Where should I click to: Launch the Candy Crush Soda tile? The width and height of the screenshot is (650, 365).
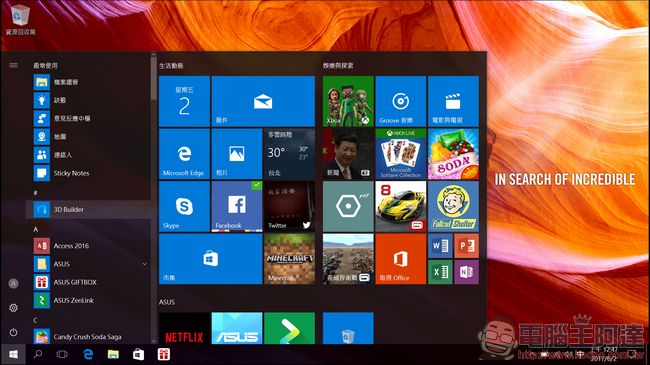453,154
